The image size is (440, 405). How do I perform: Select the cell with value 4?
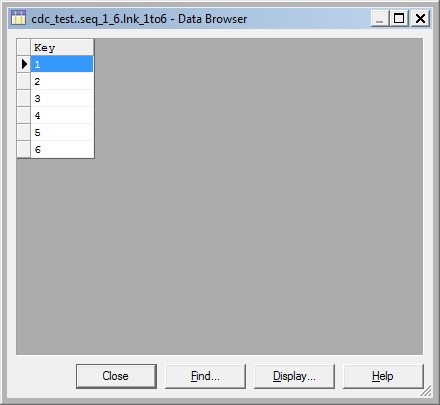62,115
